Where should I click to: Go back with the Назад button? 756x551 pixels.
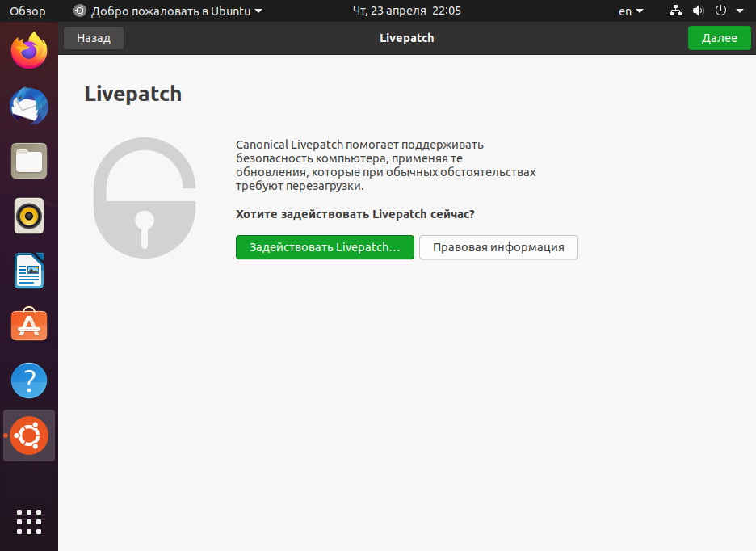94,38
